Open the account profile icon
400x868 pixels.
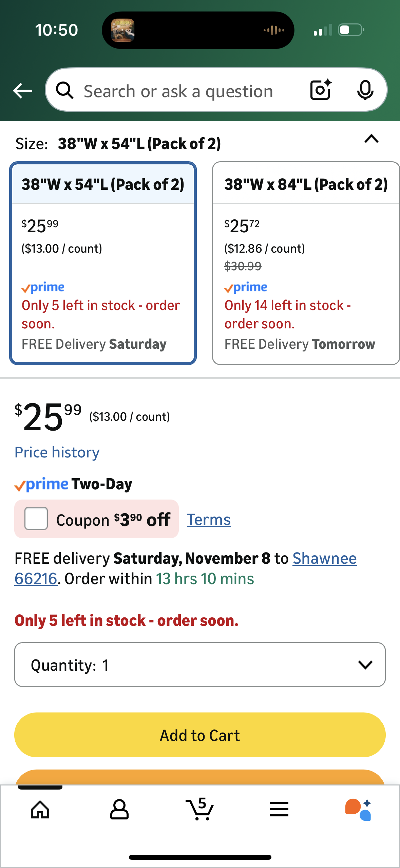(119, 810)
